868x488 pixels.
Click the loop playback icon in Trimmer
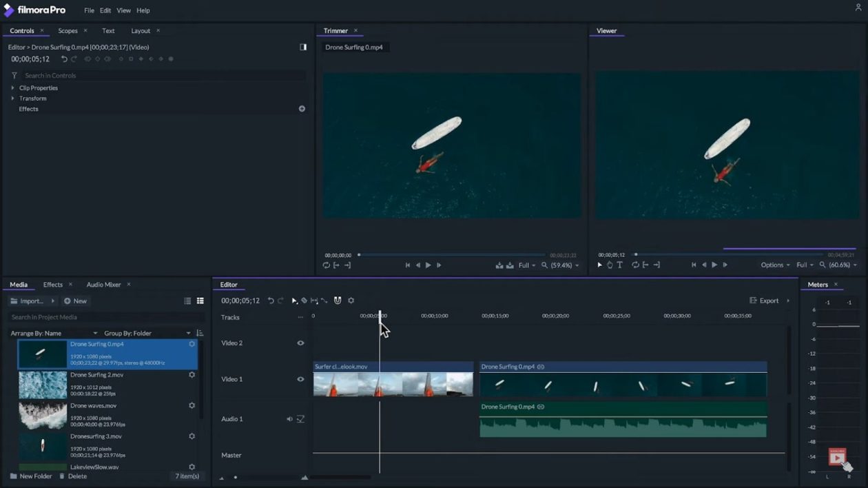tap(327, 265)
